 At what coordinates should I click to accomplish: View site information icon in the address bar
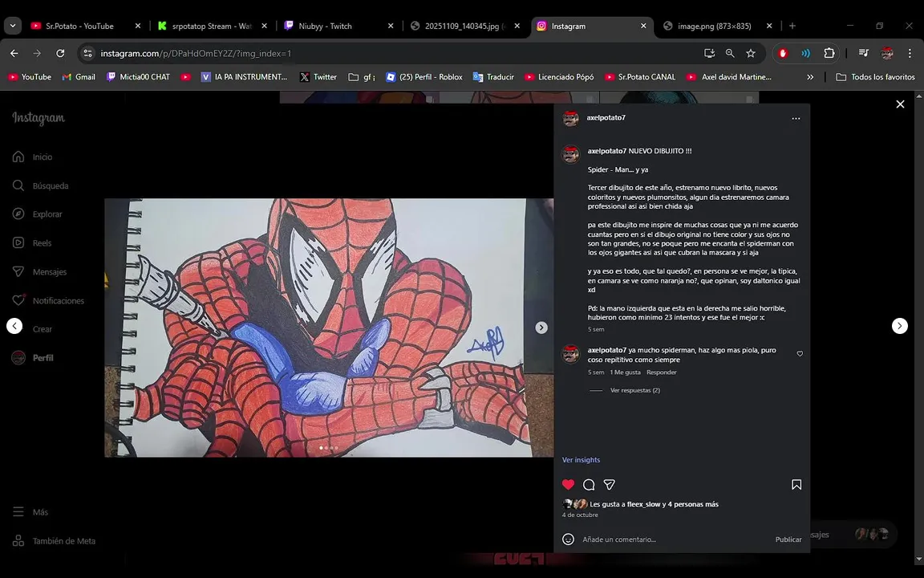pyautogui.click(x=87, y=54)
